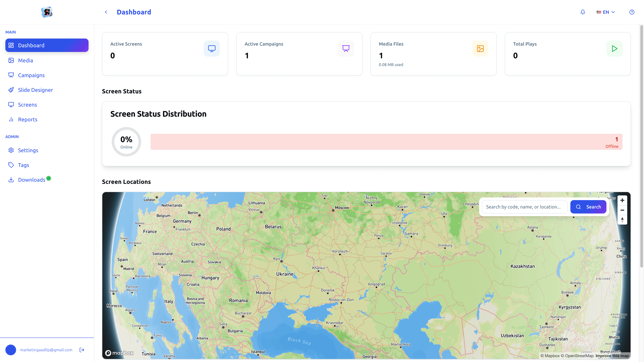The image size is (644, 362).
Task: Focus the map location search field
Action: (524, 207)
